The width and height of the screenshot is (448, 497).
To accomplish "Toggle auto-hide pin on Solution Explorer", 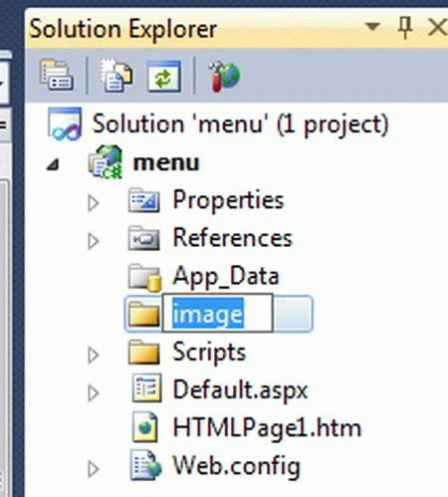I will (x=405, y=28).
